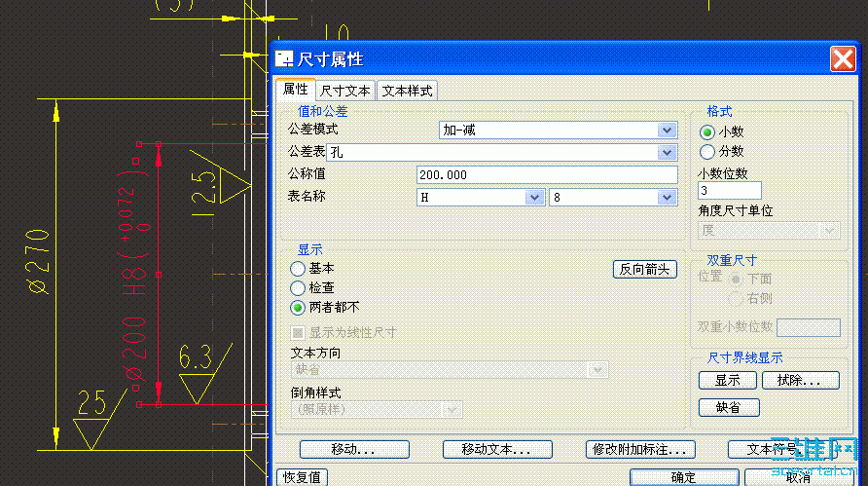Click the 显示 witness line button

(x=728, y=381)
